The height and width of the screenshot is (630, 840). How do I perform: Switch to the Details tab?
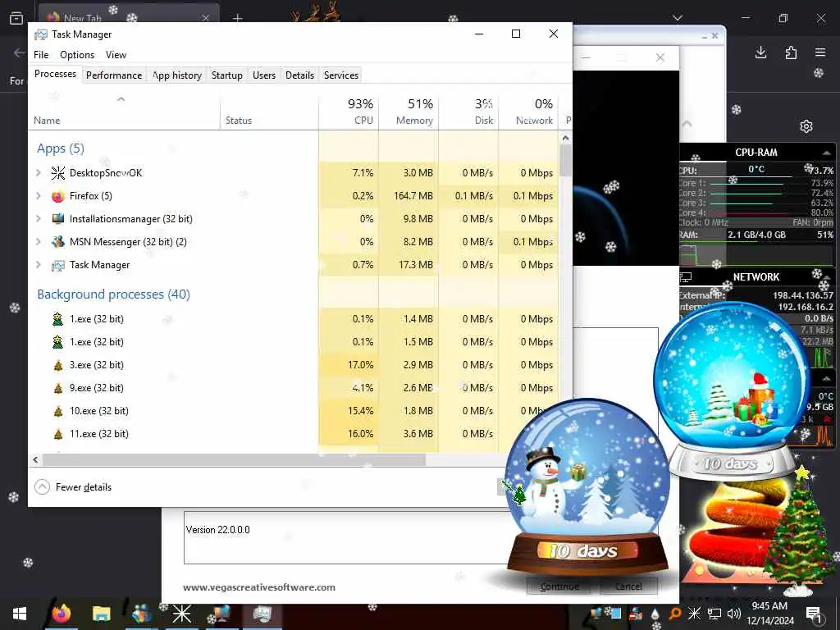pos(299,75)
